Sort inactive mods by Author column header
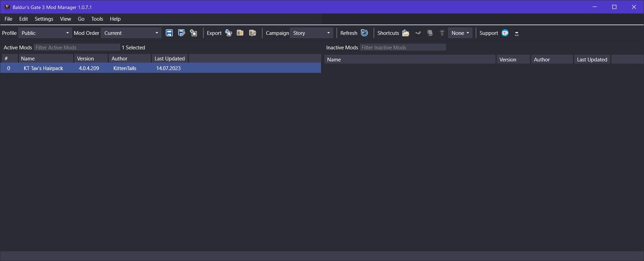The width and height of the screenshot is (644, 261). coord(552,60)
